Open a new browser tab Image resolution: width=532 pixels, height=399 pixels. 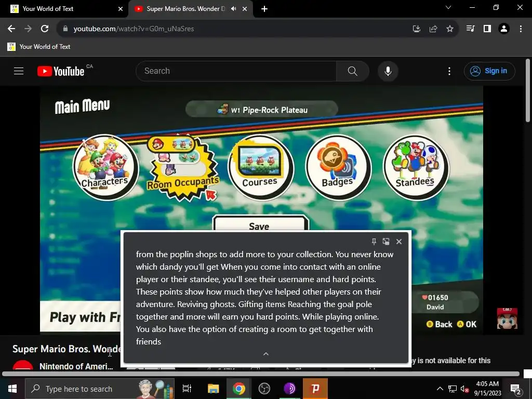click(264, 9)
